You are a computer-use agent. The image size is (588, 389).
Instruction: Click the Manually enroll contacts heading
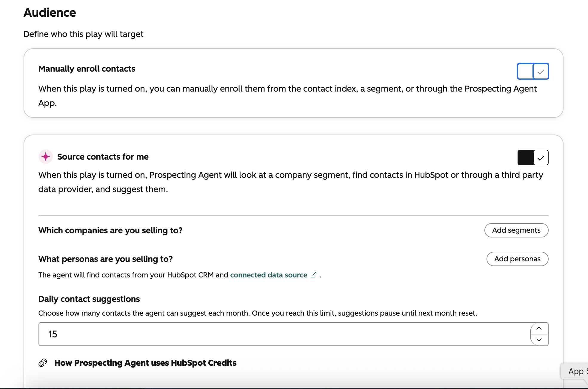click(x=87, y=69)
